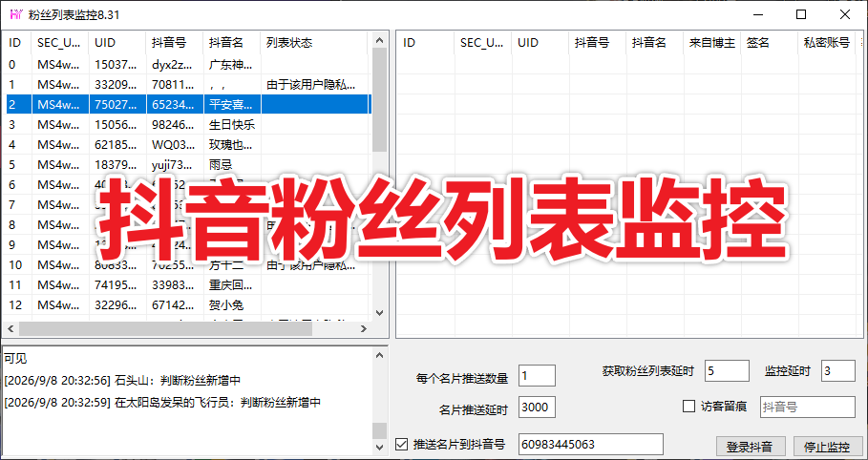Click the log entry mentioning 石头山
Image resolution: width=868 pixels, height=460 pixels.
coord(122,381)
